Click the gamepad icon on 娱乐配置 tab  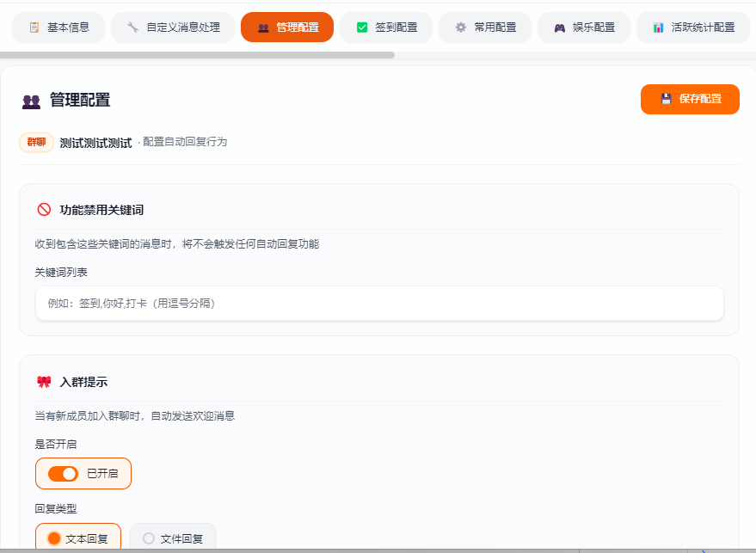tap(559, 27)
